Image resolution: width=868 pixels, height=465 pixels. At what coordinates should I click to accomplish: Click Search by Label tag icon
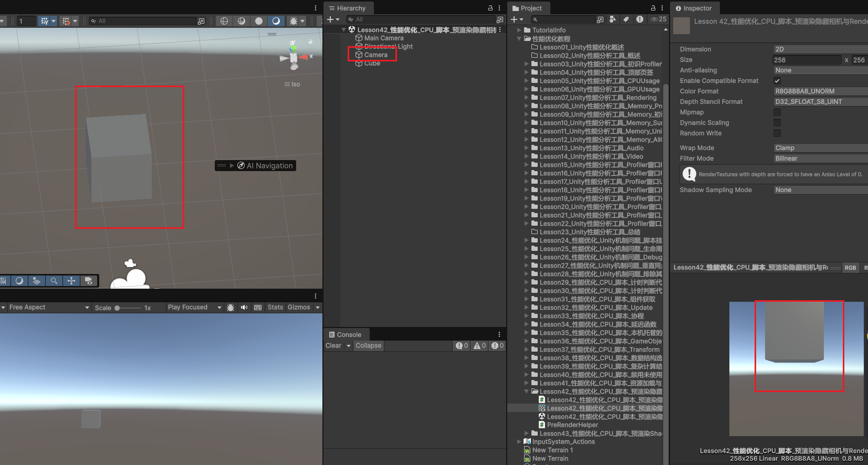[x=626, y=19]
